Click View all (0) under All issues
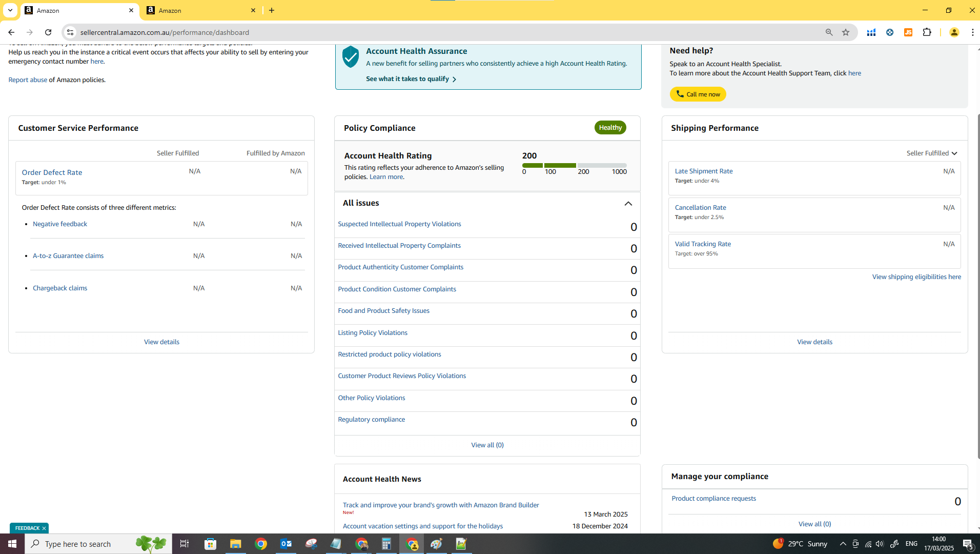980x554 pixels. (x=487, y=445)
